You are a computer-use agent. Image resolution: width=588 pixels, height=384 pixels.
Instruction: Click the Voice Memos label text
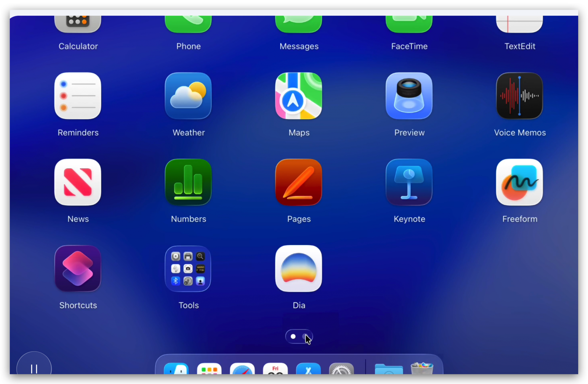pyautogui.click(x=520, y=132)
